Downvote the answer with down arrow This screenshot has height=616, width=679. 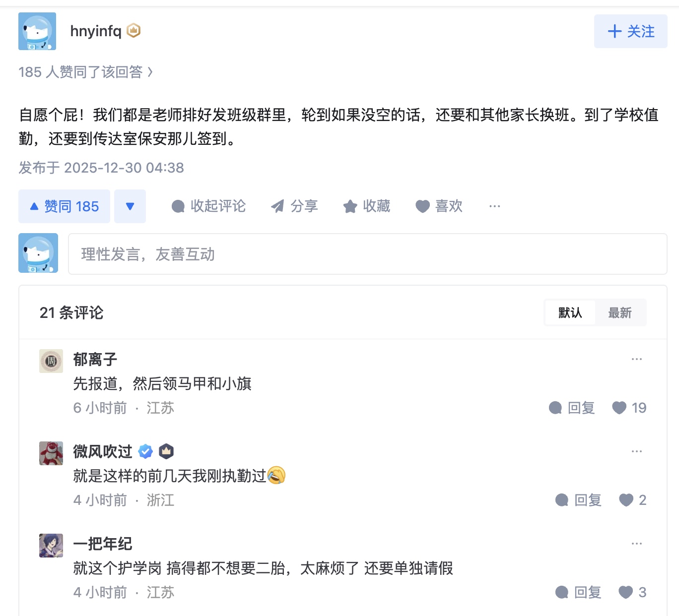(130, 206)
